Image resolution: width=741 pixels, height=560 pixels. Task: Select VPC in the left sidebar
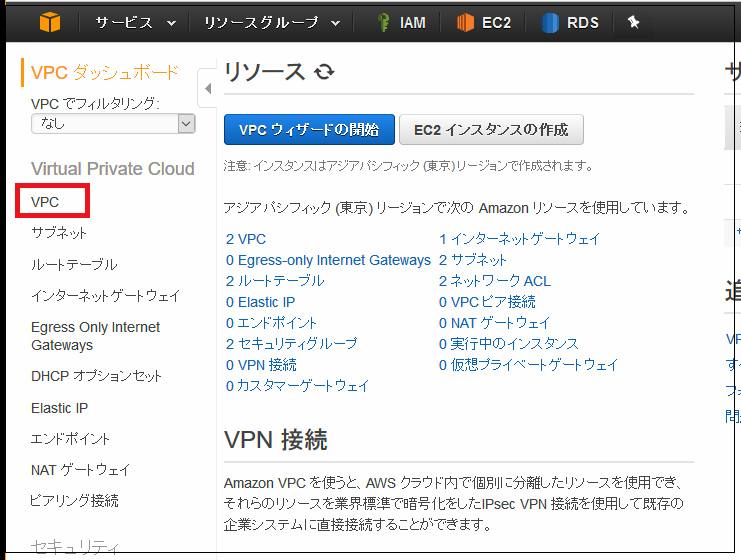(46, 202)
